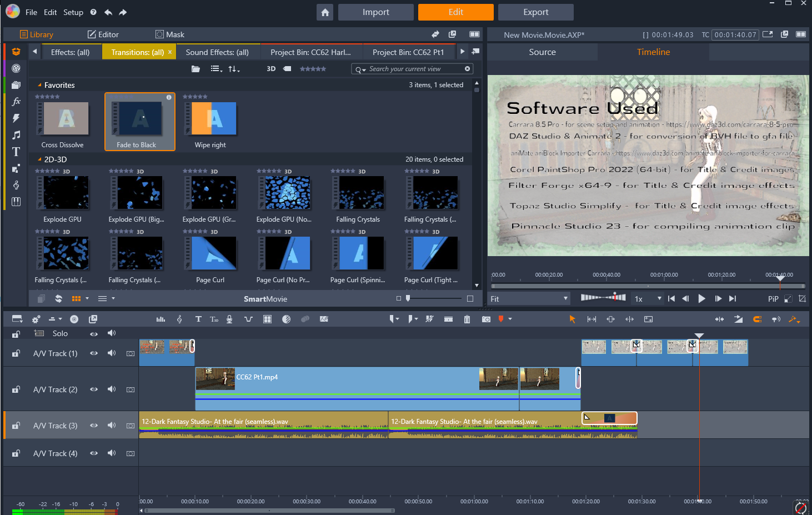Split clip with razor blade tool
Image resolution: width=812 pixels, height=515 pixels.
click(429, 319)
